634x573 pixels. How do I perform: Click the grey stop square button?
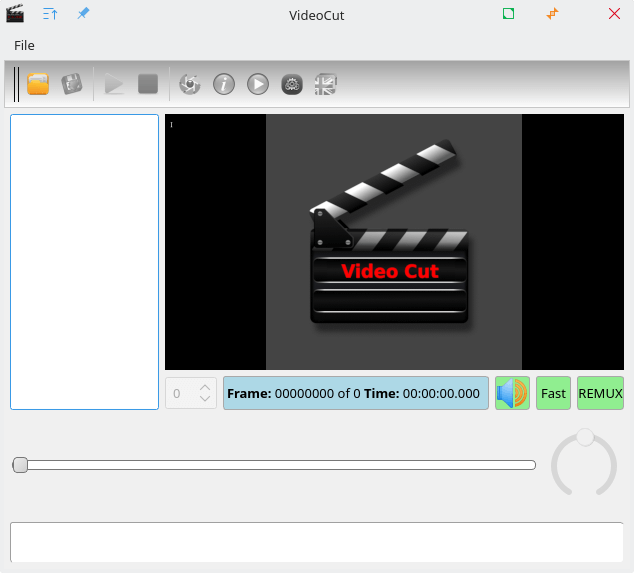(148, 84)
